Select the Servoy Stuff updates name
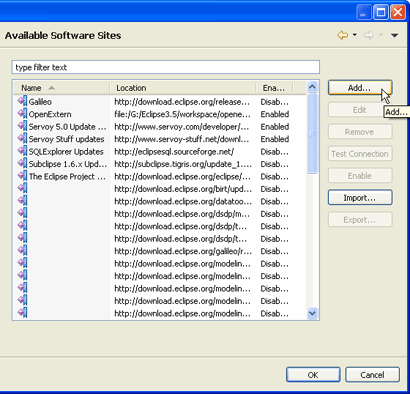410x394 pixels. coord(66,139)
